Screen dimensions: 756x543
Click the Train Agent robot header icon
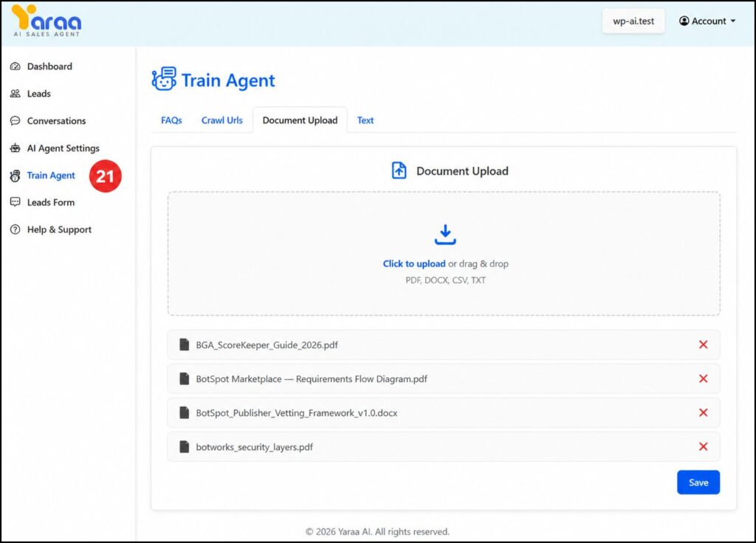(164, 79)
